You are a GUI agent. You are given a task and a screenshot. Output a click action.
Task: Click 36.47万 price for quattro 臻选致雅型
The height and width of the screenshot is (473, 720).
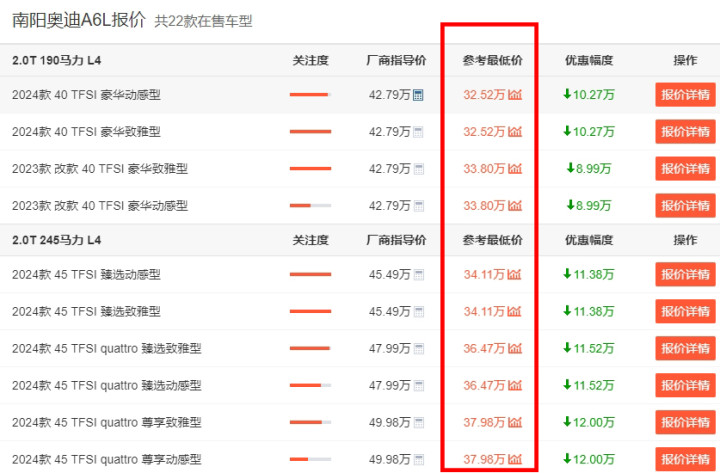484,349
